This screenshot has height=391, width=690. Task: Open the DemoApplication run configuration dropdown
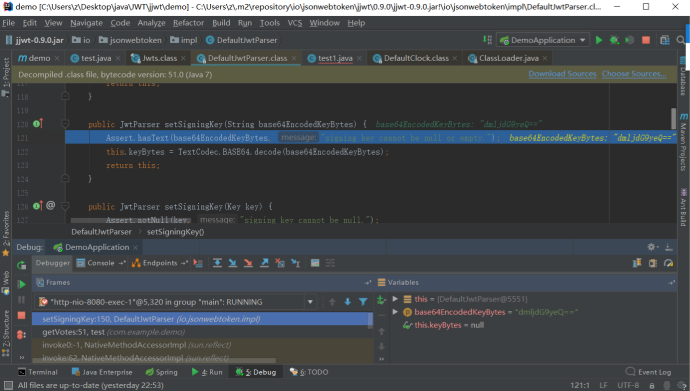543,40
